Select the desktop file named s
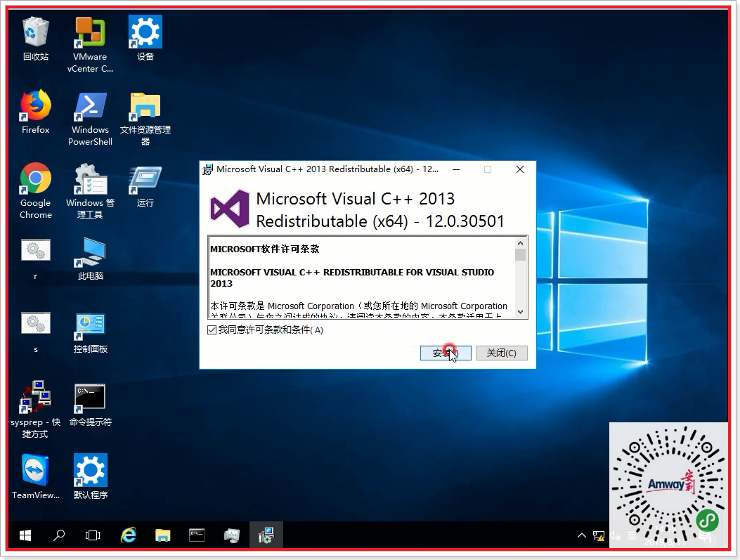This screenshot has width=740, height=560. point(35,332)
